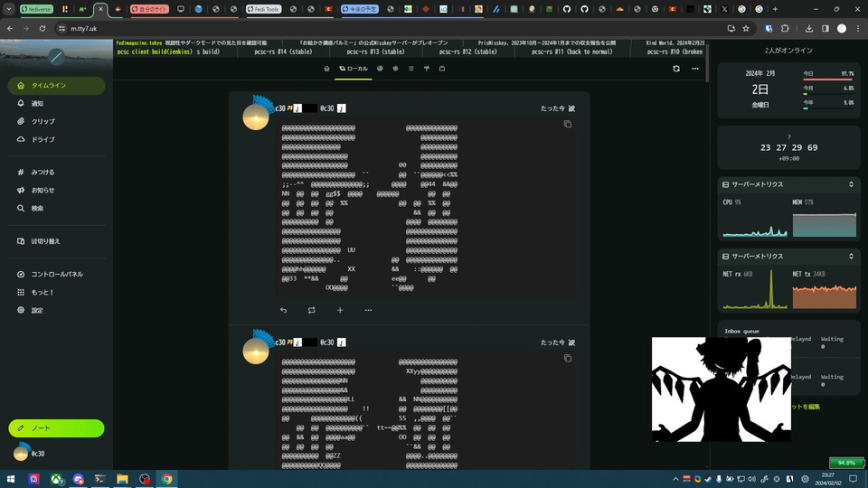
Task: Open c30's avatar on the first note
Action: click(256, 117)
